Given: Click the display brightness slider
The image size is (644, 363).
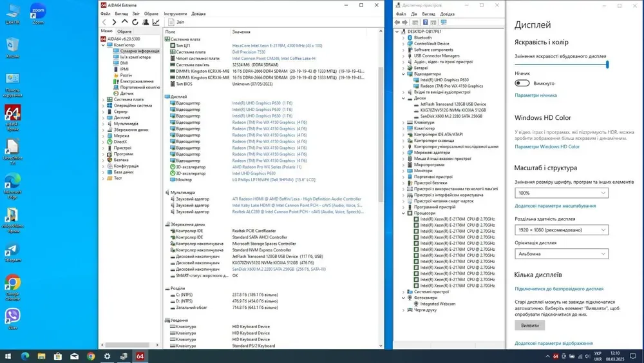Looking at the screenshot, I should point(561,64).
